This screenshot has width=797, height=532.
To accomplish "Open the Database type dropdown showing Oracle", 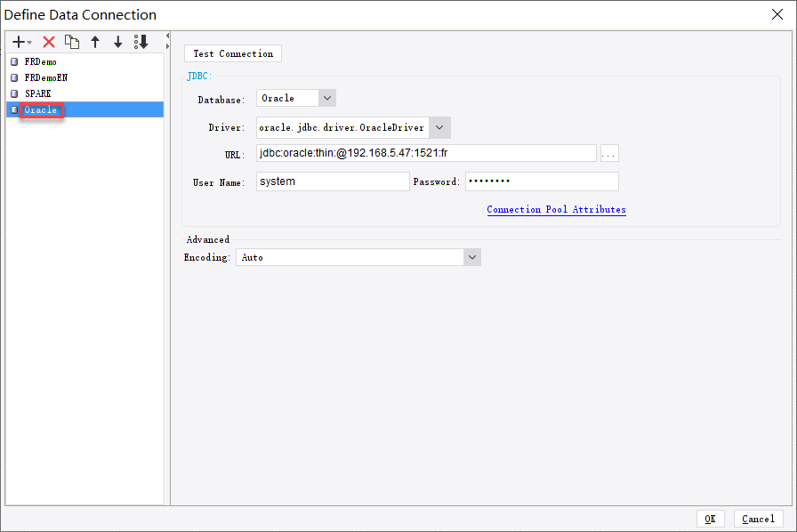I will pos(326,98).
